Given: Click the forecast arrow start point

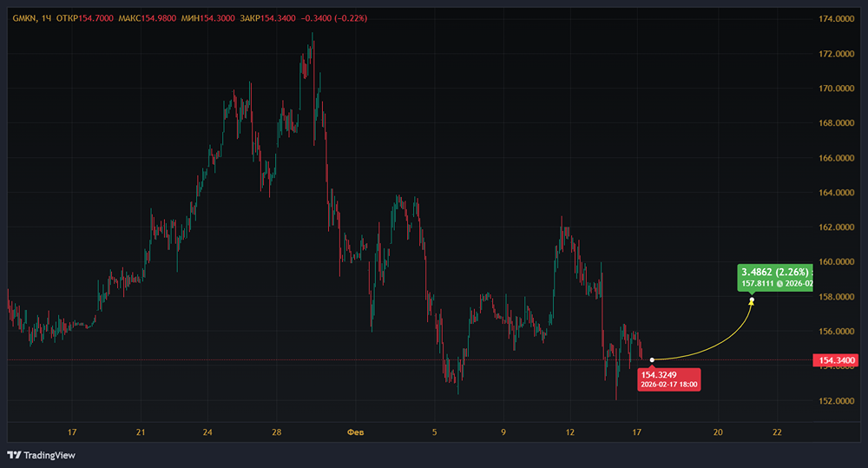Looking at the screenshot, I should [652, 359].
